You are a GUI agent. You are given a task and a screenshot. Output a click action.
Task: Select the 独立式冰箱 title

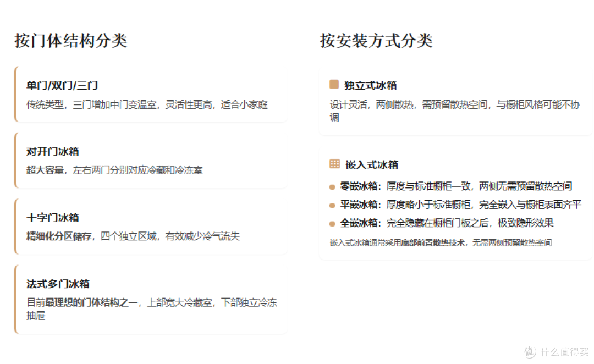coord(371,85)
